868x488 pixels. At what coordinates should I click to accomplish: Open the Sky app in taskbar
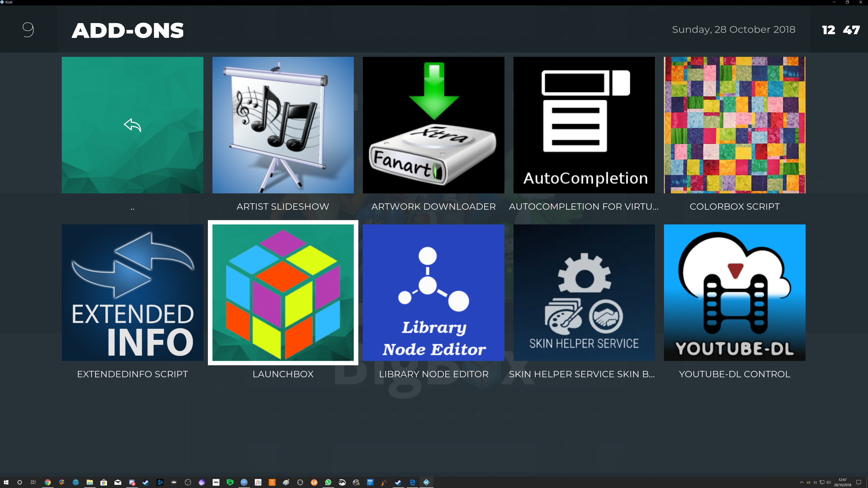(370, 482)
